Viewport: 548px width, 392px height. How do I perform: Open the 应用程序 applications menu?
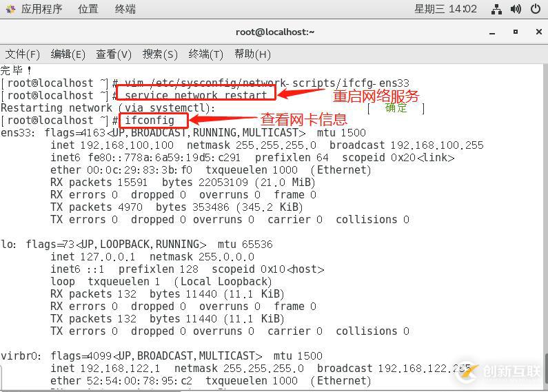coord(41,9)
